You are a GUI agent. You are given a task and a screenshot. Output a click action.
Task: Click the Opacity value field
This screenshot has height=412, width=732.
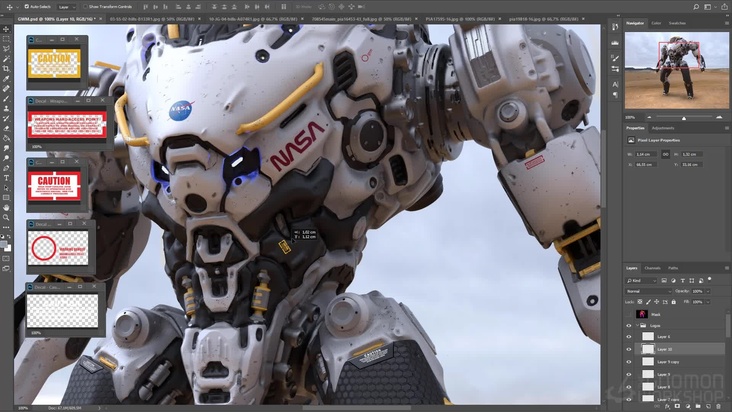698,291
